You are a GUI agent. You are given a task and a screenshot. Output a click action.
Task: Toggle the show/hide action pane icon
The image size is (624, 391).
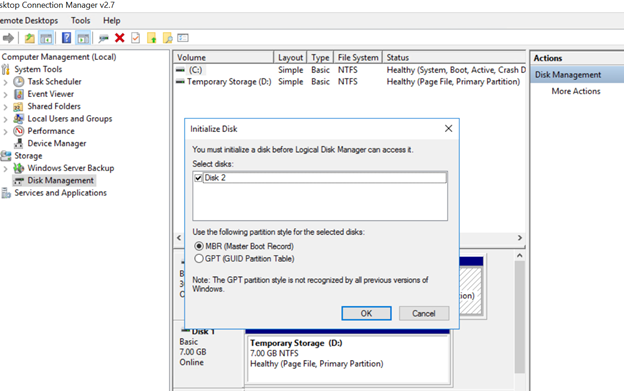pos(83,38)
